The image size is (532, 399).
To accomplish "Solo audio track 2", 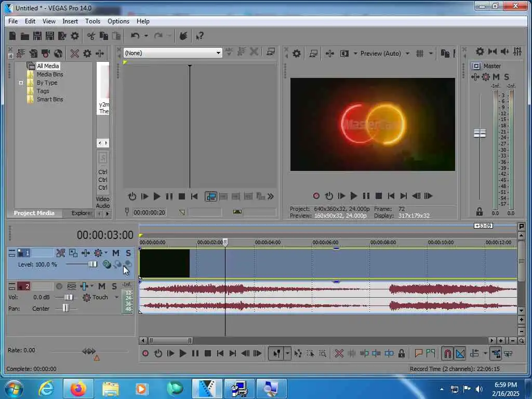I will [114, 286].
